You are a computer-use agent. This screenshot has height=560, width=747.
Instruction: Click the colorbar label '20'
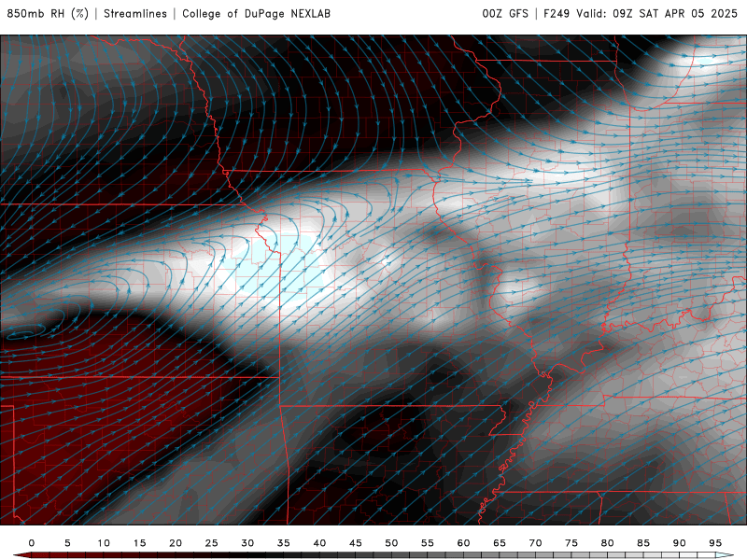pos(176,543)
